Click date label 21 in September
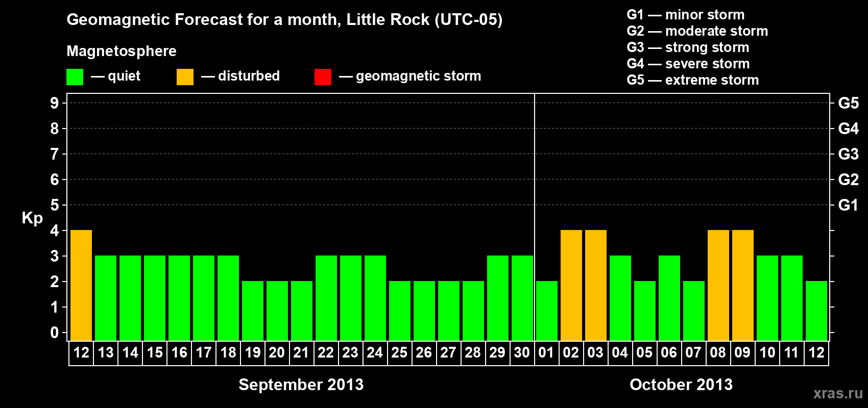Viewport: 868px width, 408px height. point(301,352)
